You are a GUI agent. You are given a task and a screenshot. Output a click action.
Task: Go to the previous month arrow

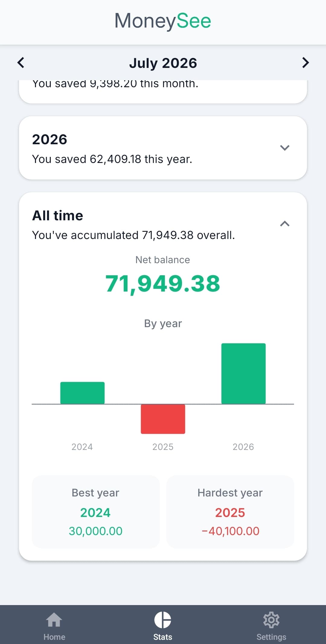coord(21,63)
